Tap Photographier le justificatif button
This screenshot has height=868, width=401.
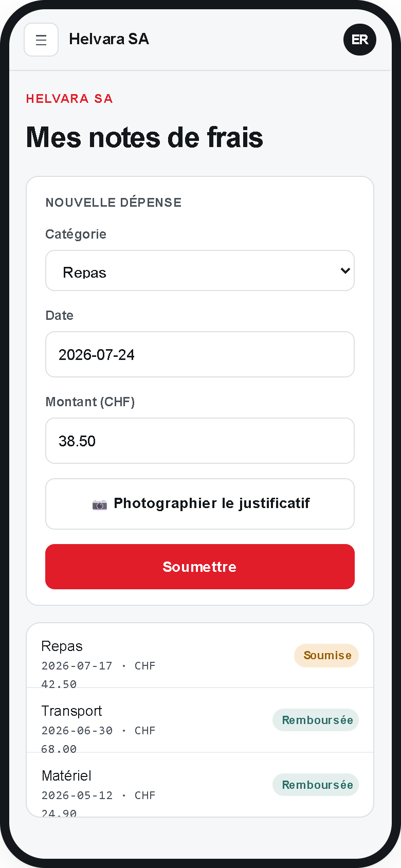point(200,504)
